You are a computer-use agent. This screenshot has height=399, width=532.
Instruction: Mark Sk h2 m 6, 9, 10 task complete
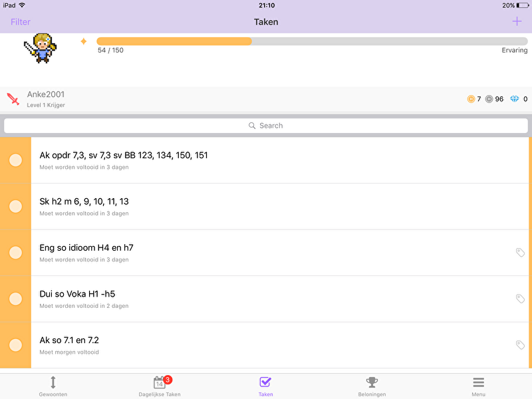(15, 207)
